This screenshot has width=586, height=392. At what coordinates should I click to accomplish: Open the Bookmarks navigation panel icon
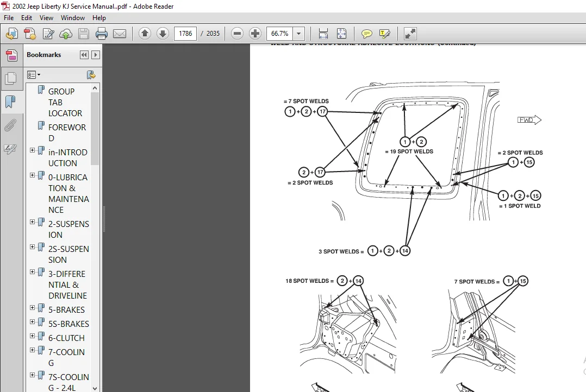point(10,101)
